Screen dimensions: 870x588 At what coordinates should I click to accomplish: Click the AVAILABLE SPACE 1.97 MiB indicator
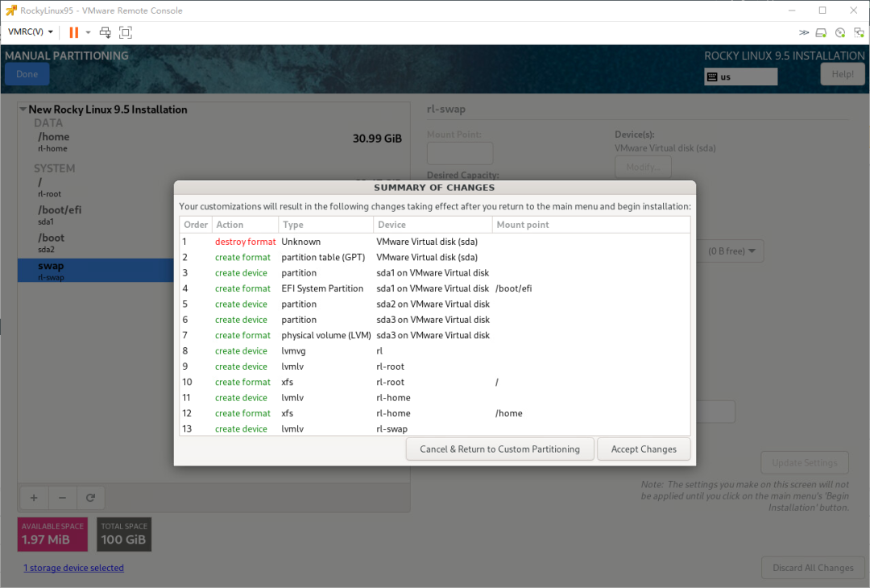coord(52,534)
